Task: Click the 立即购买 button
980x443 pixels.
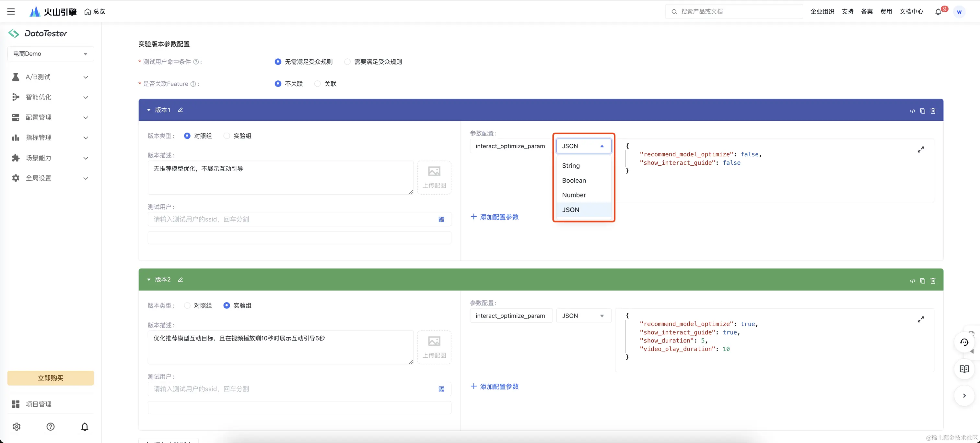Action: point(50,378)
